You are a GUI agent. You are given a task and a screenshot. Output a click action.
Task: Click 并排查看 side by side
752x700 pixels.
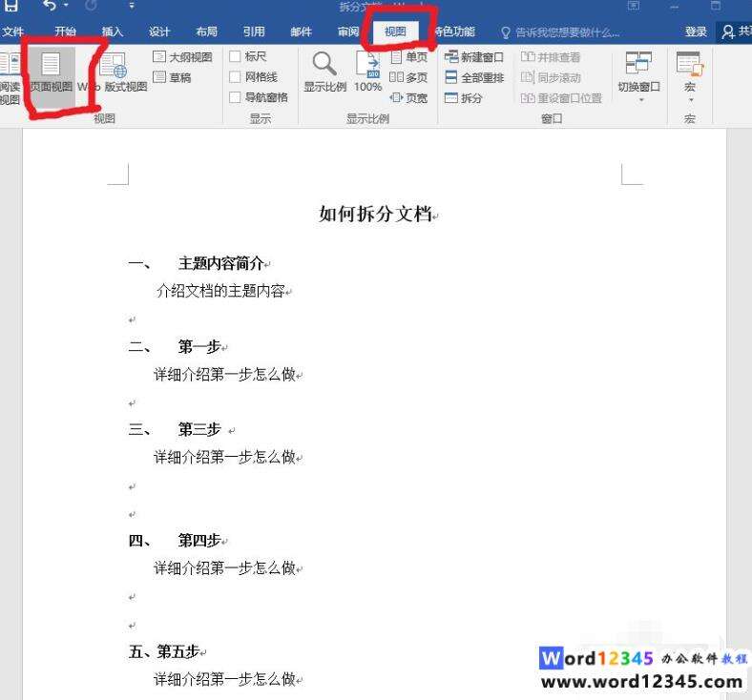pyautogui.click(x=551, y=57)
